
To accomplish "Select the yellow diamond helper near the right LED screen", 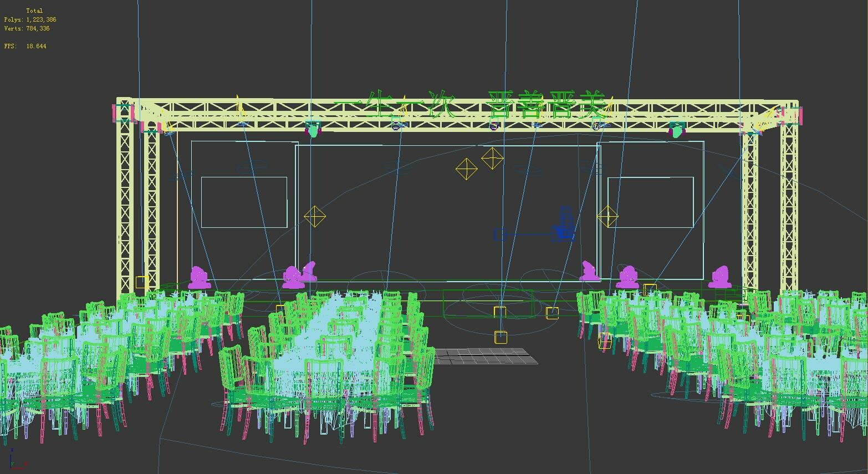I will pyautogui.click(x=608, y=217).
